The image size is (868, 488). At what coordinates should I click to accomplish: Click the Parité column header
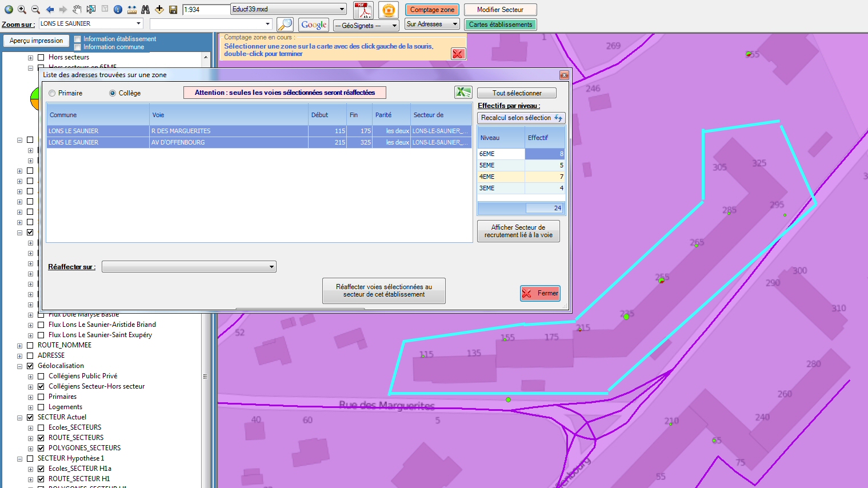(391, 115)
